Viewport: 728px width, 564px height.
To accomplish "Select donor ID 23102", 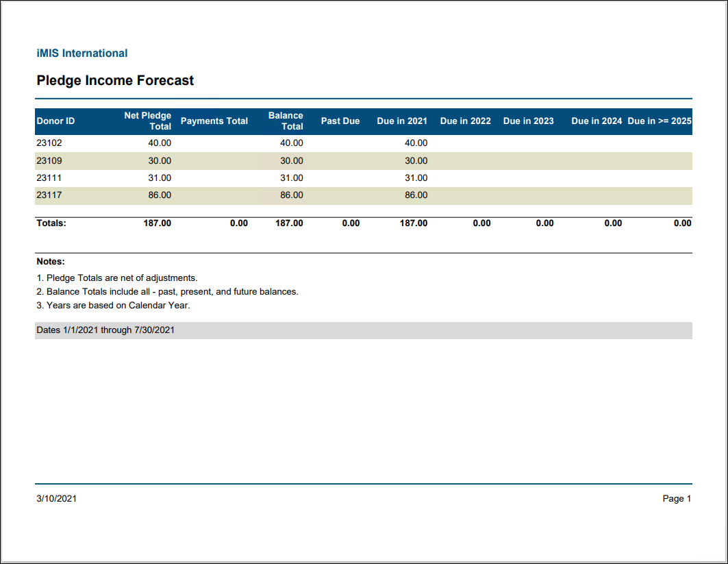I will click(49, 143).
